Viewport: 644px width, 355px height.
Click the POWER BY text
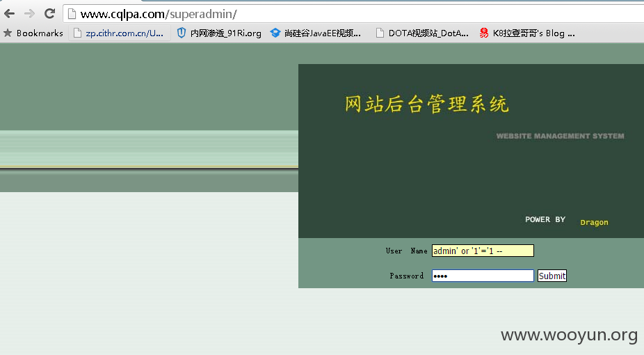click(545, 219)
